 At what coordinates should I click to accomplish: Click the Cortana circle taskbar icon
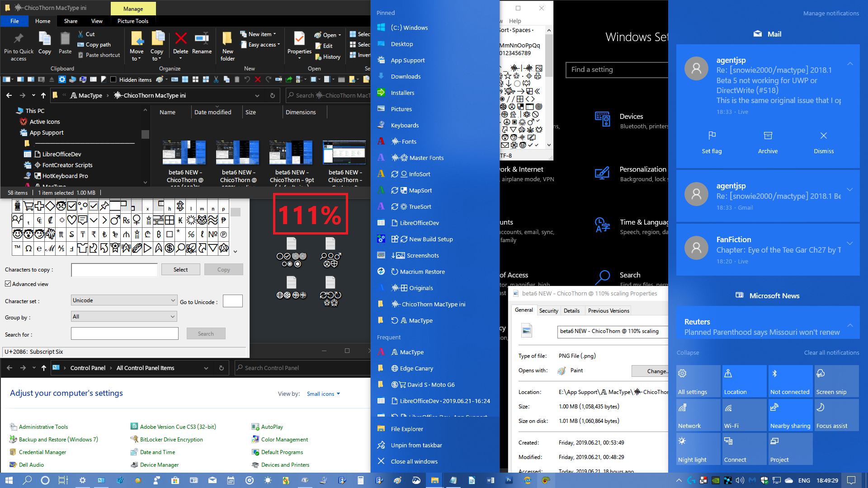coord(45,480)
